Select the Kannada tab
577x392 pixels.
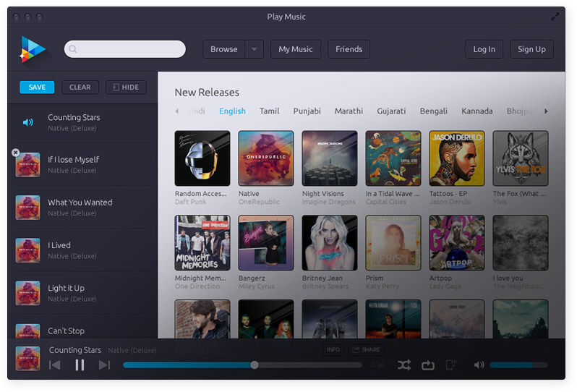[x=477, y=111]
